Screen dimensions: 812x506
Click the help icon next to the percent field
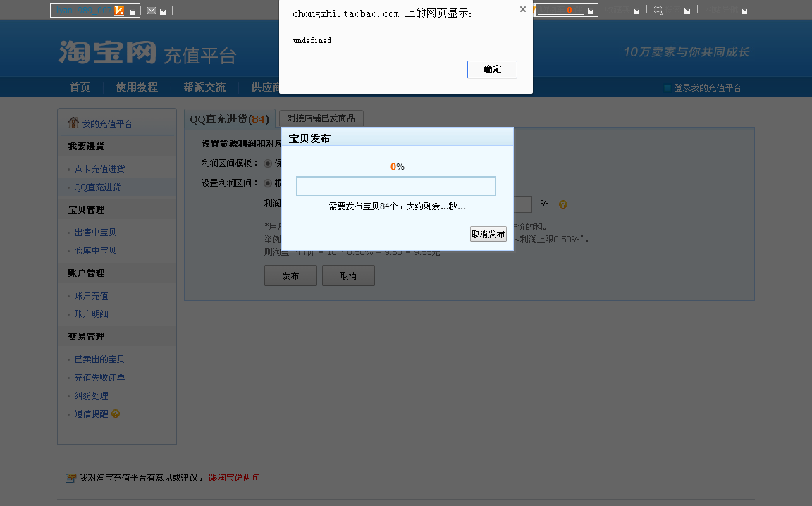[563, 204]
